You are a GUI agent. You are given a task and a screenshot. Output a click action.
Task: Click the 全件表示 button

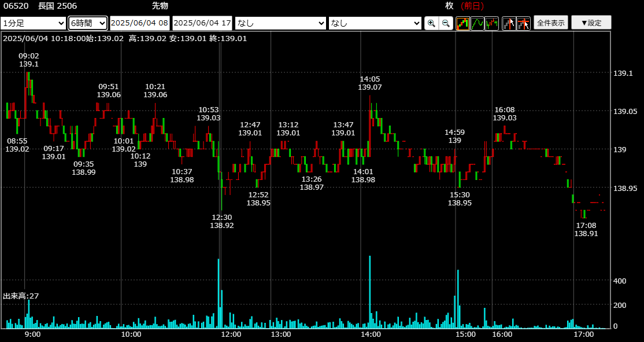[x=551, y=23]
